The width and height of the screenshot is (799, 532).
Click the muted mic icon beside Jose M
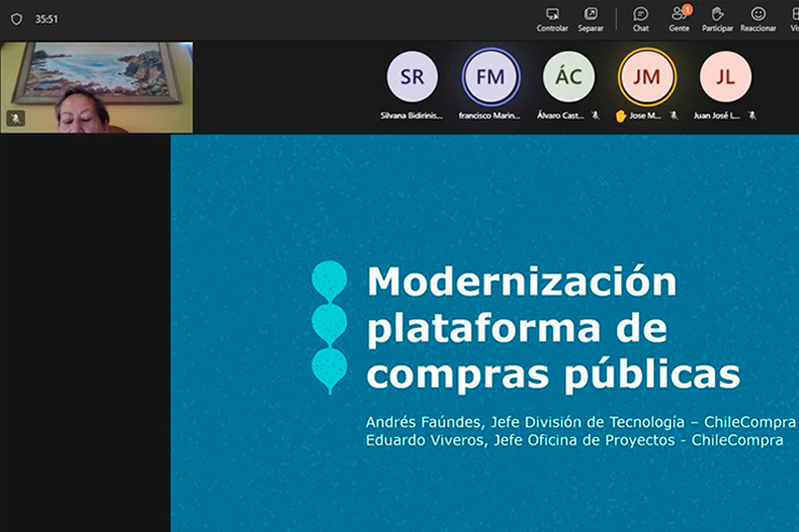pyautogui.click(x=673, y=116)
